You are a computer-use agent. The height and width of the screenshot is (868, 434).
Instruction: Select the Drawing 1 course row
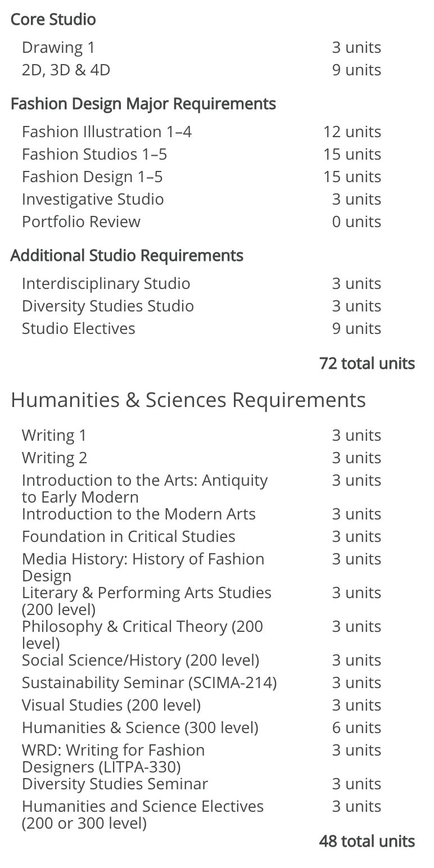201,48
